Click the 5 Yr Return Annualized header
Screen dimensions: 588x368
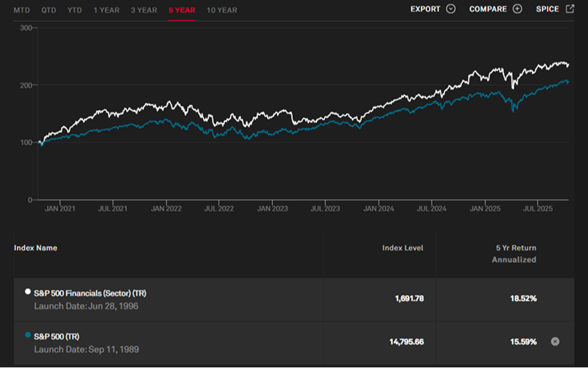514,254
